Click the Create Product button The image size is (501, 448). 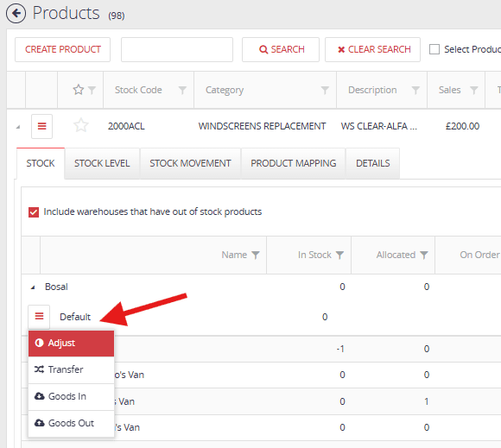pos(62,49)
